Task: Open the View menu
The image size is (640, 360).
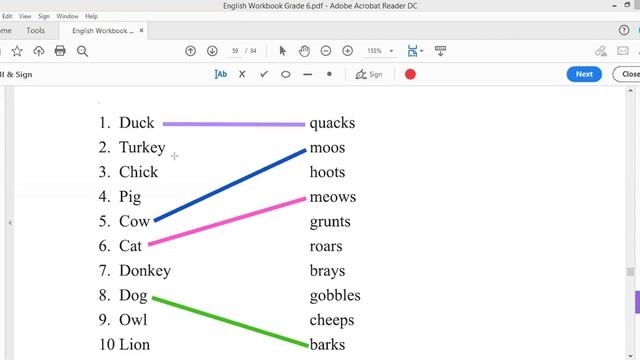Action: click(x=25, y=16)
